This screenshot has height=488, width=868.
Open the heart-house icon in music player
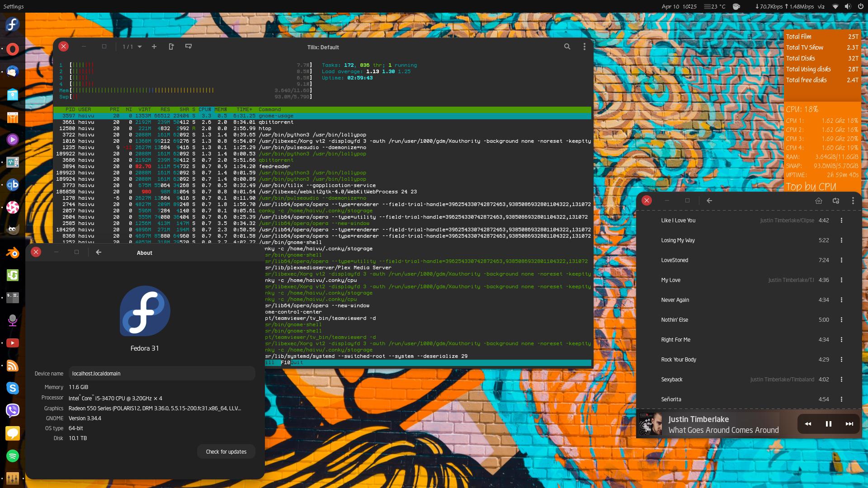point(819,201)
